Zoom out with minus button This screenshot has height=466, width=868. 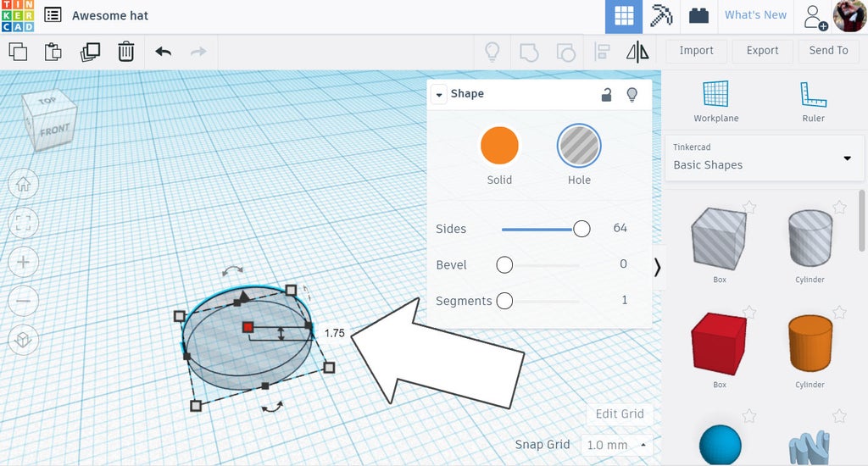click(x=23, y=301)
